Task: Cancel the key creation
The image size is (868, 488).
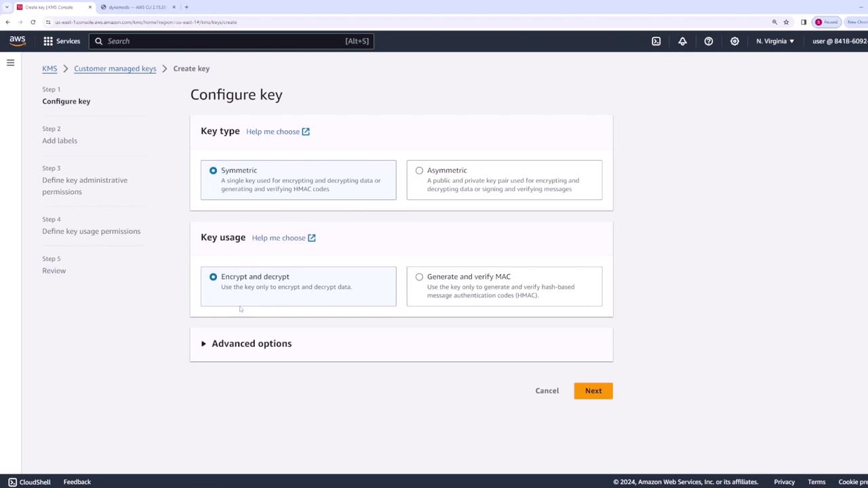Action: pyautogui.click(x=547, y=390)
